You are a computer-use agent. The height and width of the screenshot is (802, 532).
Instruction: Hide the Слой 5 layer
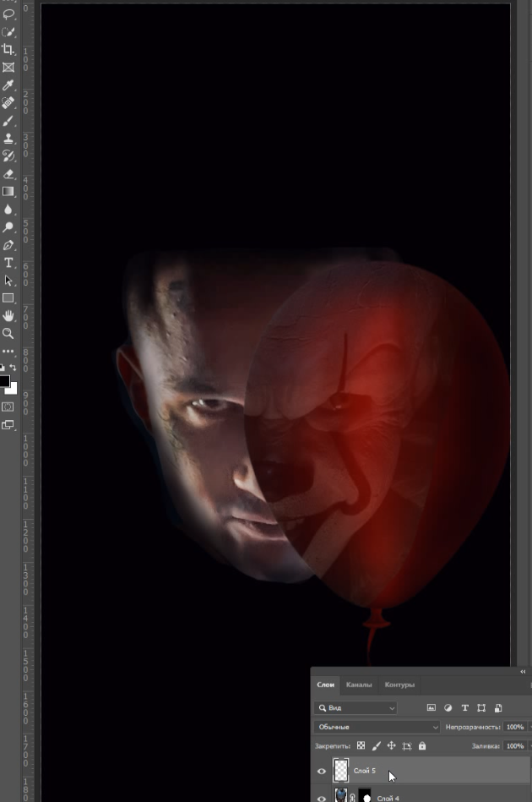click(x=322, y=772)
